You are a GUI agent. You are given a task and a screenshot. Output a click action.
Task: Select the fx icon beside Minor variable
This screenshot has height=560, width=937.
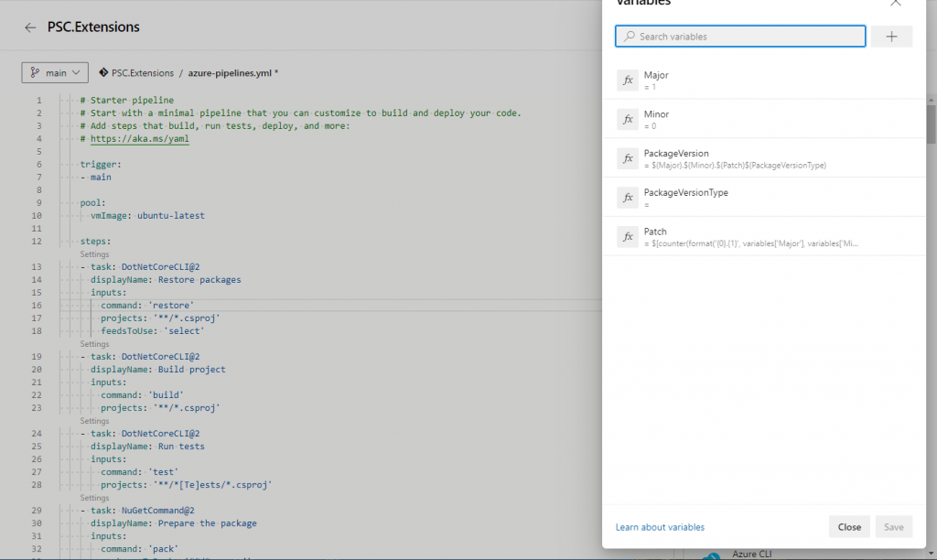[x=628, y=120]
